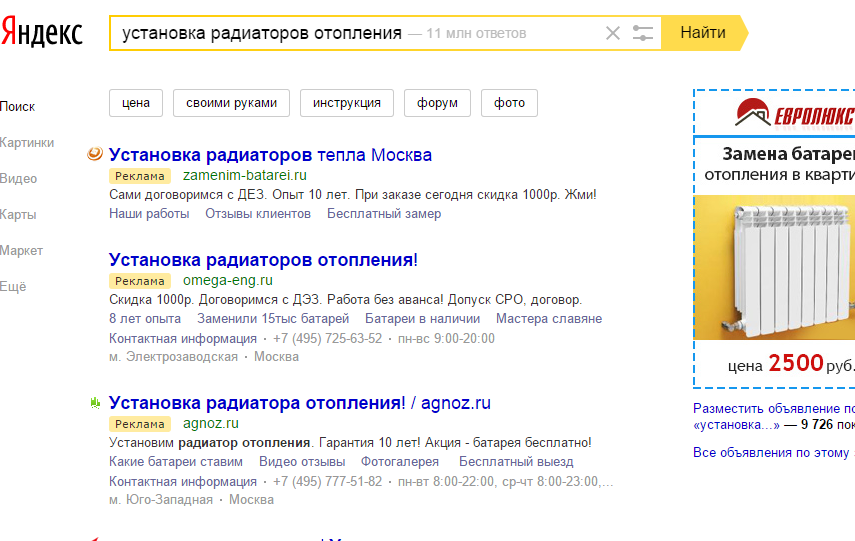Open Наши работы sitelink
855x541 pixels.
pos(149,214)
